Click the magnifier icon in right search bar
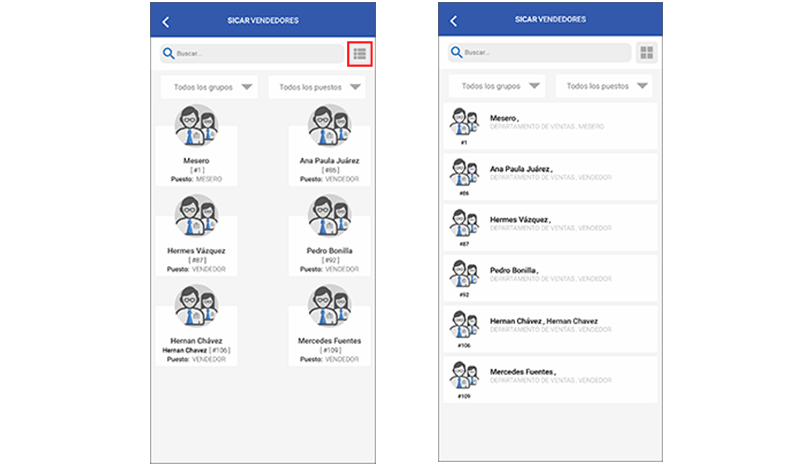This screenshot has width=810, height=470. tap(456, 53)
